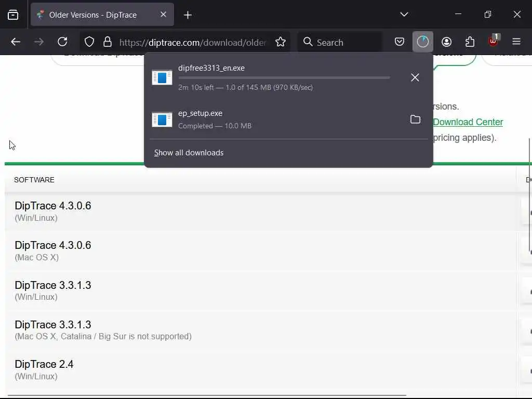Bookmark this page with star

(281, 42)
